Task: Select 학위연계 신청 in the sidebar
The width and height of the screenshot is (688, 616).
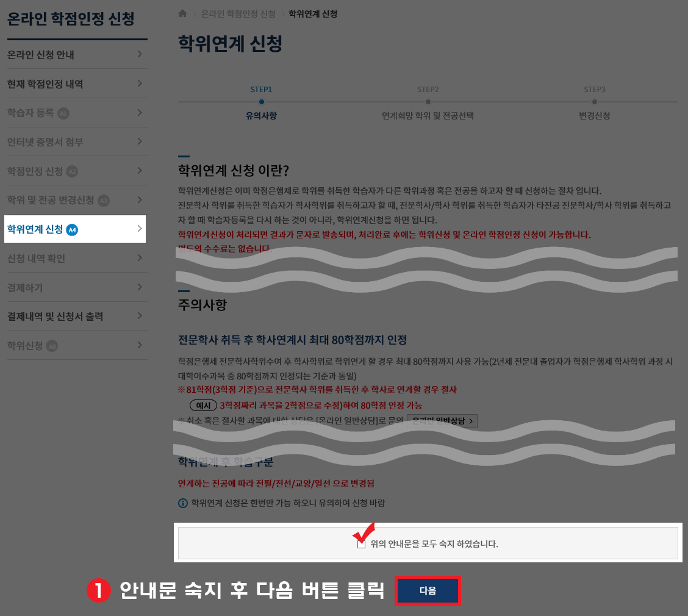Action: coord(75,229)
